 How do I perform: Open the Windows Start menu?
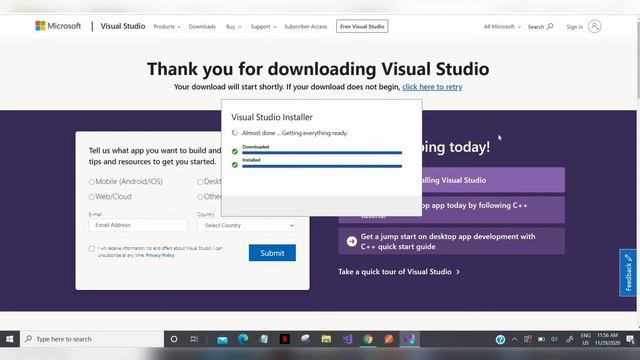(10, 339)
